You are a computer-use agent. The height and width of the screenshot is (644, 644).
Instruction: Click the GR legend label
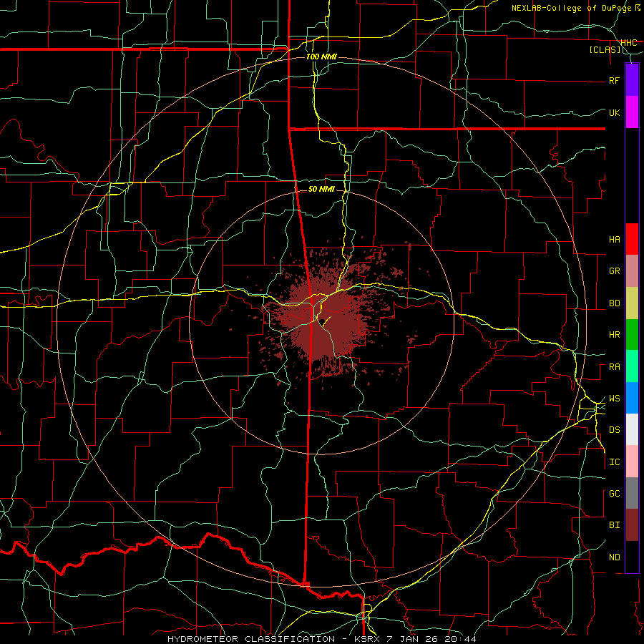(614, 271)
